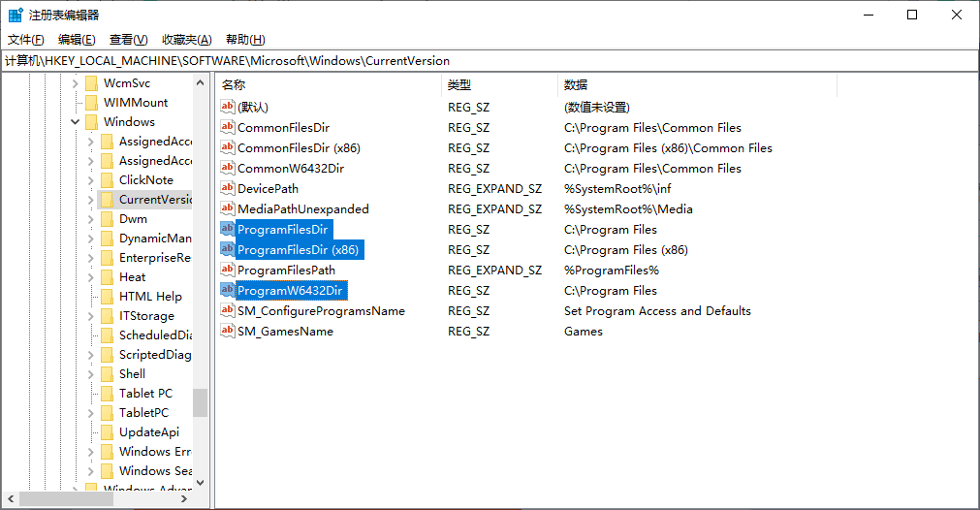Select the TabletPC tree key

tap(143, 412)
